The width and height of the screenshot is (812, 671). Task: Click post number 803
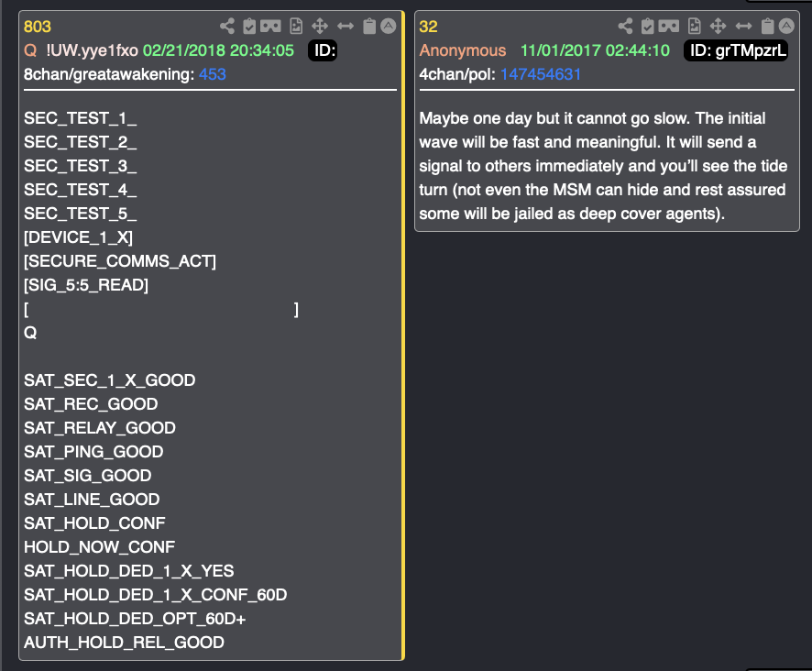[x=38, y=27]
